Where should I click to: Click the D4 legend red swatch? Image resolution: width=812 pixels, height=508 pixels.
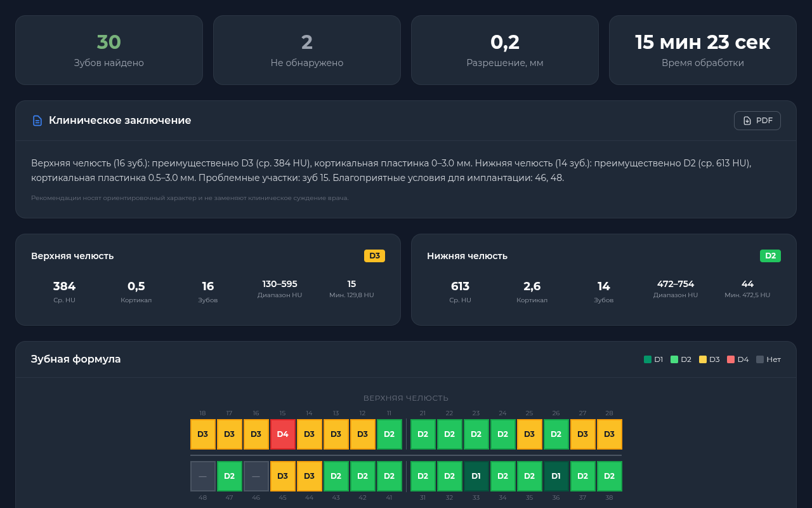[731, 359]
